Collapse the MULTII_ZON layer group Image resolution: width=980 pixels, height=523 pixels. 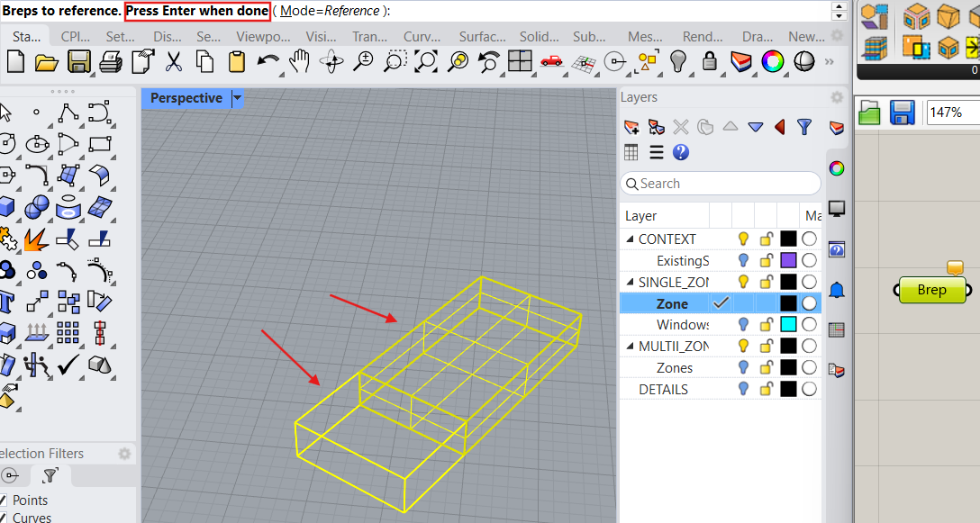coord(630,346)
